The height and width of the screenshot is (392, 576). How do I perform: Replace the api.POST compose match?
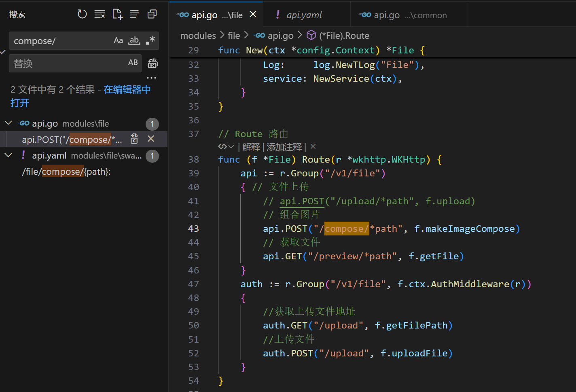point(134,139)
